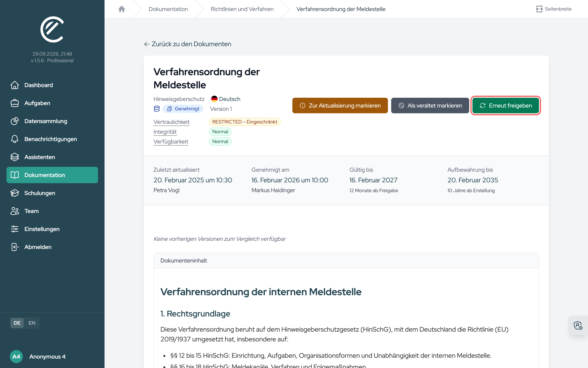Toggle Seitenbreite page width
This screenshot has height=368, width=588.
[x=554, y=9]
